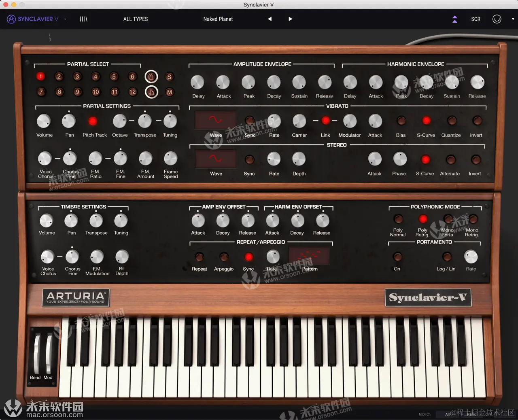Toggle the Stereo Alternate button
The height and width of the screenshot is (420, 518).
point(450,159)
